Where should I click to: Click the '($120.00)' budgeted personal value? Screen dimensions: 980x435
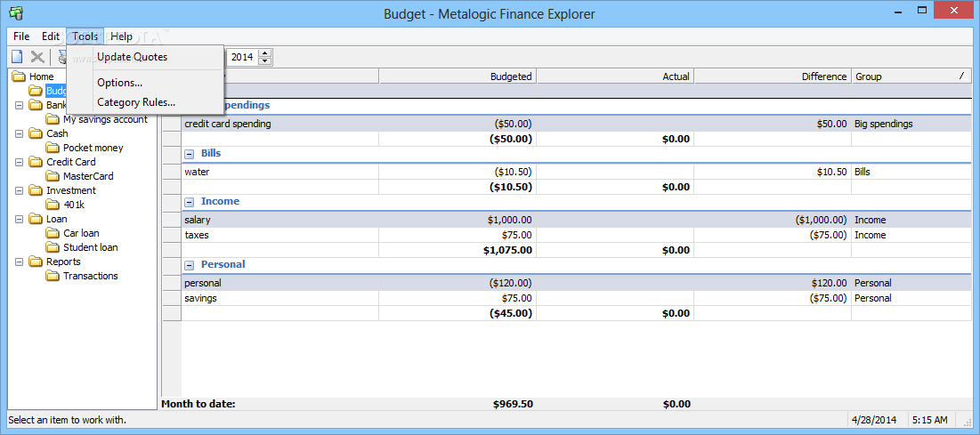point(511,283)
